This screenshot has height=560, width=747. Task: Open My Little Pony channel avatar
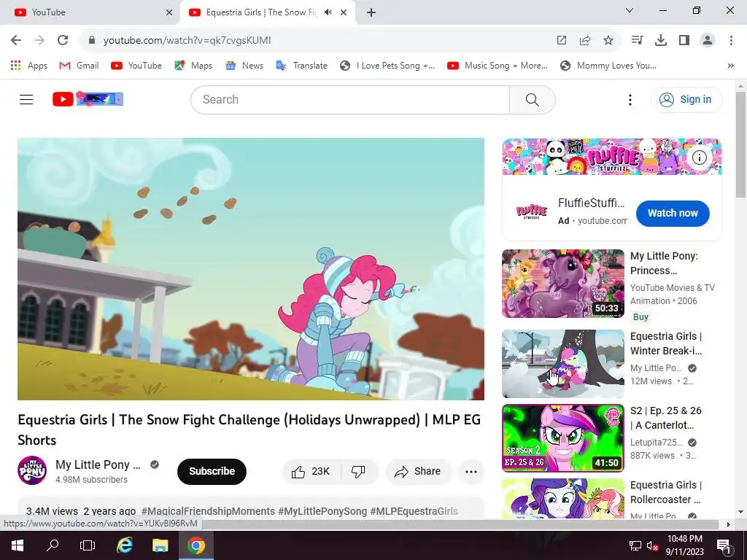[32, 470]
